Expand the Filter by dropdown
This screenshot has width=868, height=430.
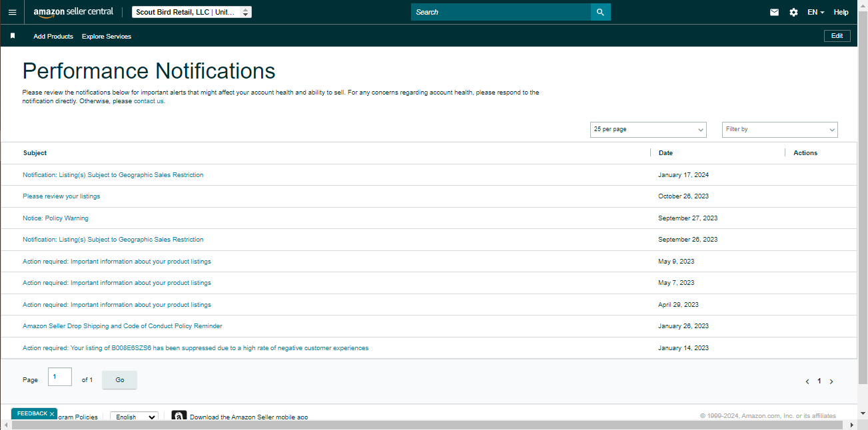pos(780,130)
